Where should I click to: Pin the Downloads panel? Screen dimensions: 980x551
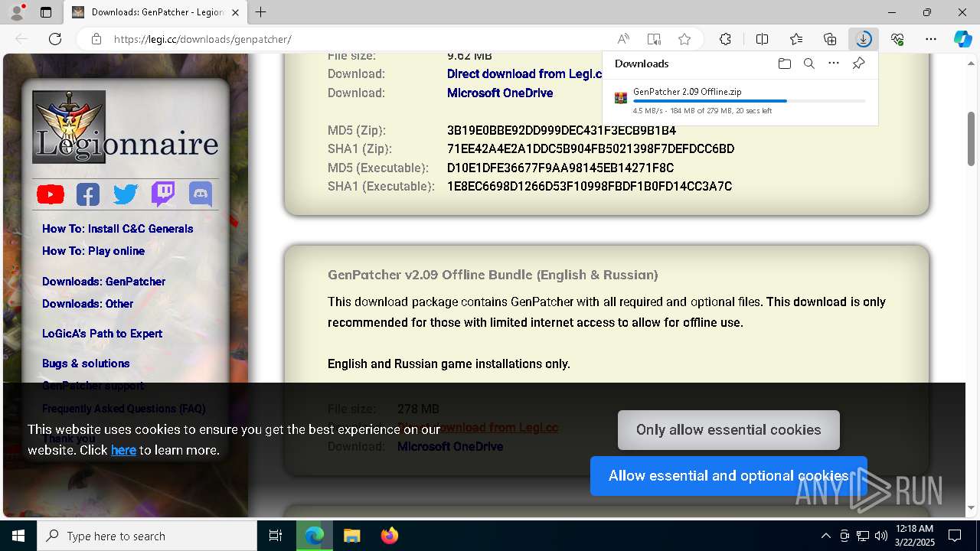[x=858, y=64]
